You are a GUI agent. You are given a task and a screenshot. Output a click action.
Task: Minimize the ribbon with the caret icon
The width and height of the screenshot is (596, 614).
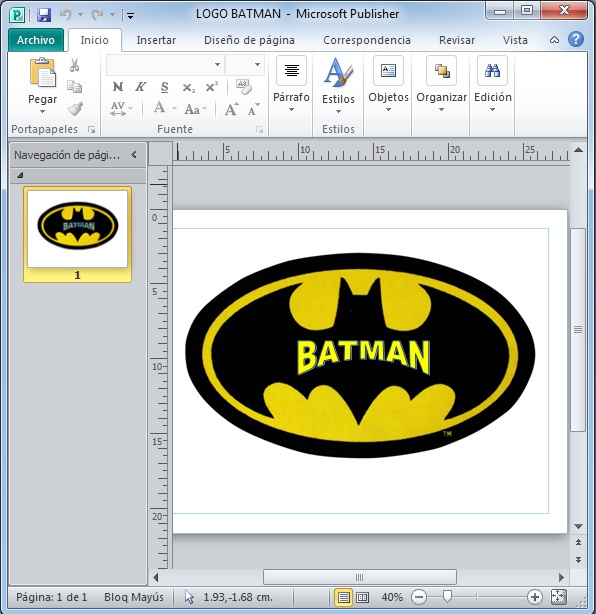tap(554, 40)
